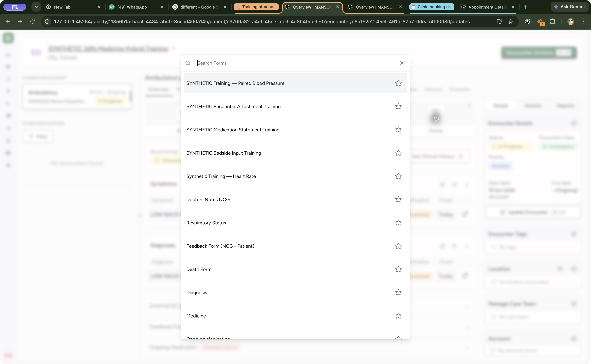Select SYNTHETIC Encounter Attachment Training form
The image size is (591, 364).
click(295, 106)
